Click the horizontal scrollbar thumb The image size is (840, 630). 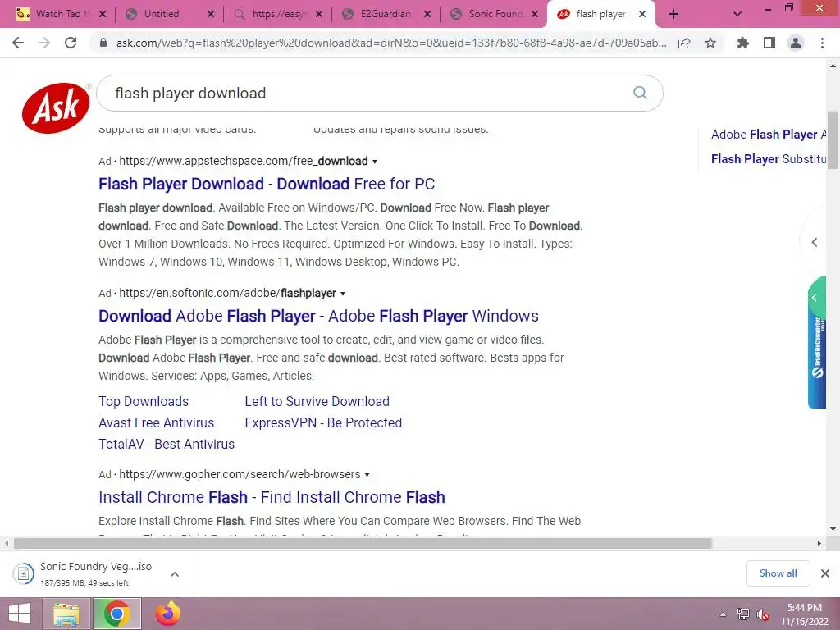click(x=363, y=543)
